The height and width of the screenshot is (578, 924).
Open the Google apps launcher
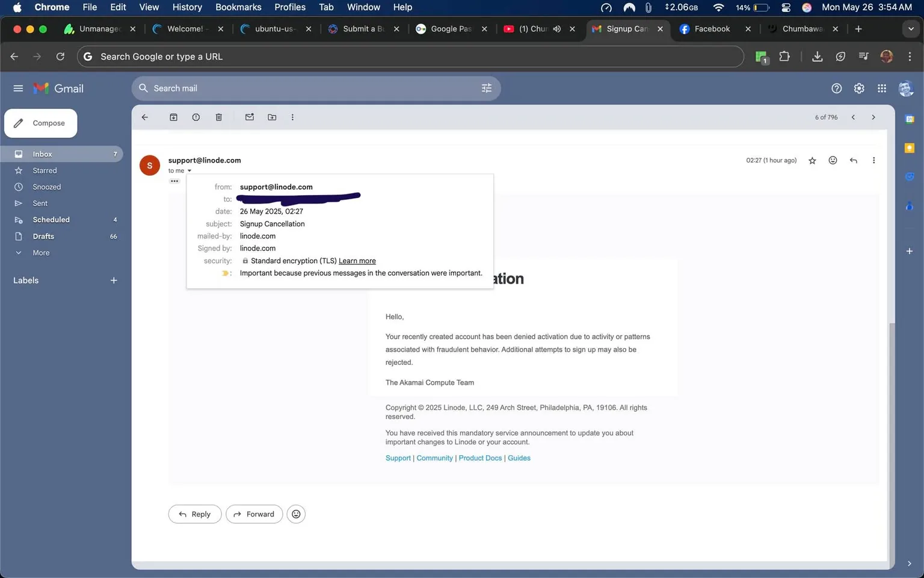tap(881, 88)
